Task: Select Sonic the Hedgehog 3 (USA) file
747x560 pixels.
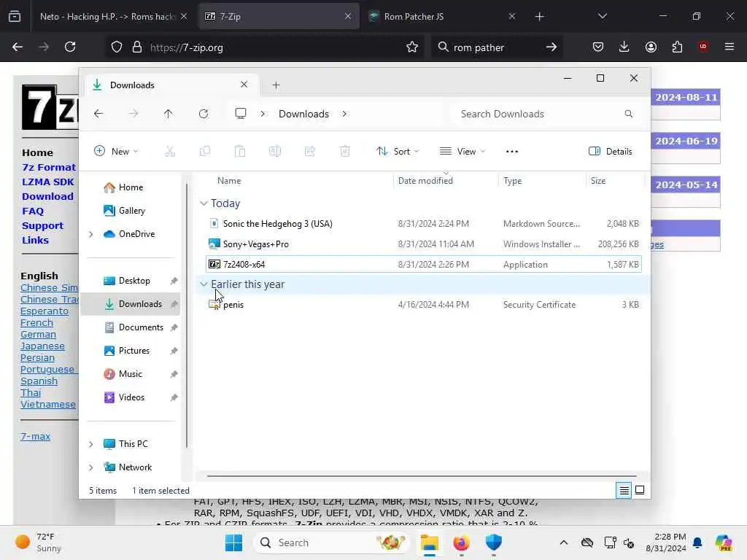Action: coord(424,224)
